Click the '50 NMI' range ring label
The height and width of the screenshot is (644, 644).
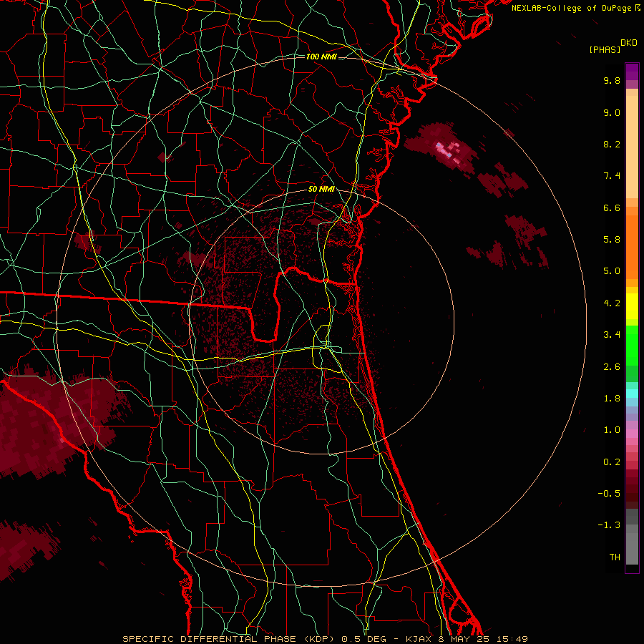click(x=321, y=190)
